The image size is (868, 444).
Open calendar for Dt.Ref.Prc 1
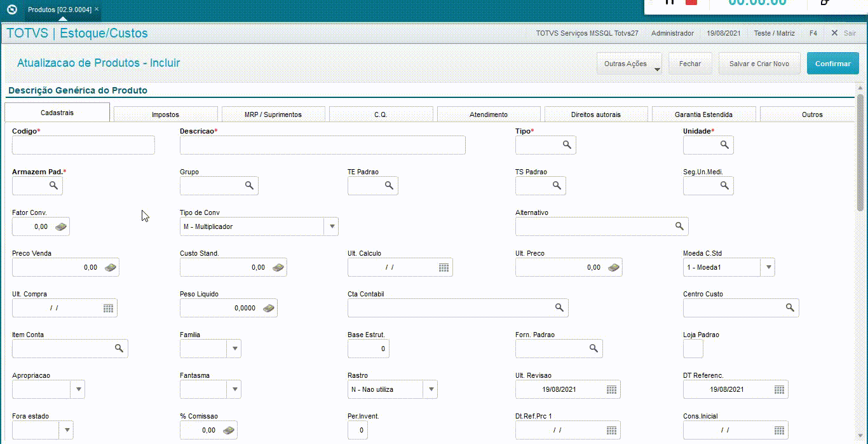tap(612, 430)
